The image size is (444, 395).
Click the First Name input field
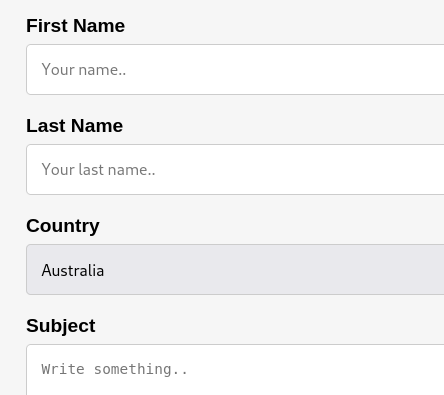point(235,69)
